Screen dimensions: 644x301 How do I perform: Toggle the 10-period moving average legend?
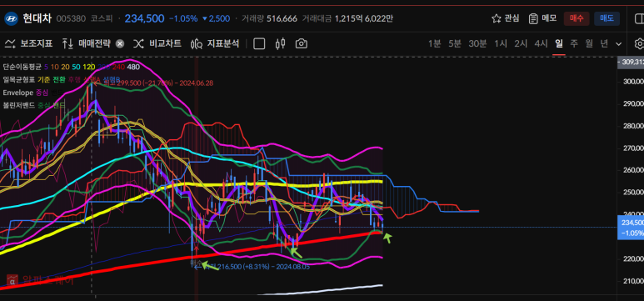tap(54, 67)
